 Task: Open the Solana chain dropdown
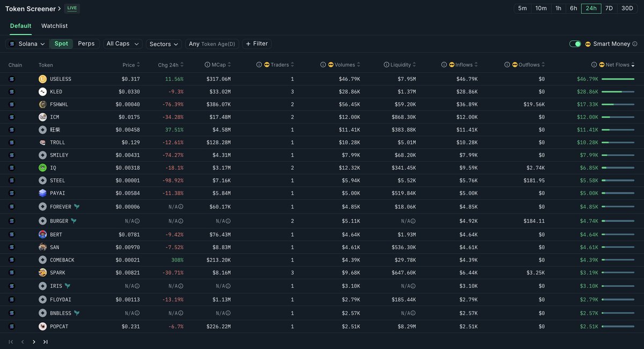27,44
